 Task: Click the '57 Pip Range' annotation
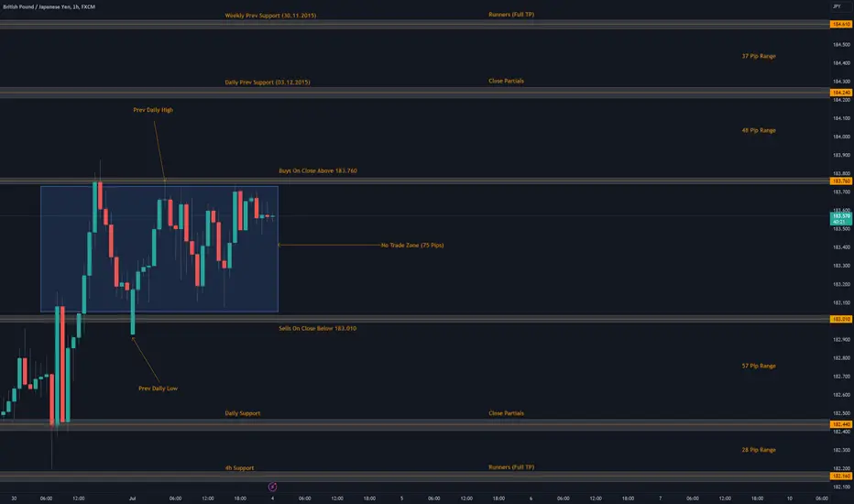(759, 367)
